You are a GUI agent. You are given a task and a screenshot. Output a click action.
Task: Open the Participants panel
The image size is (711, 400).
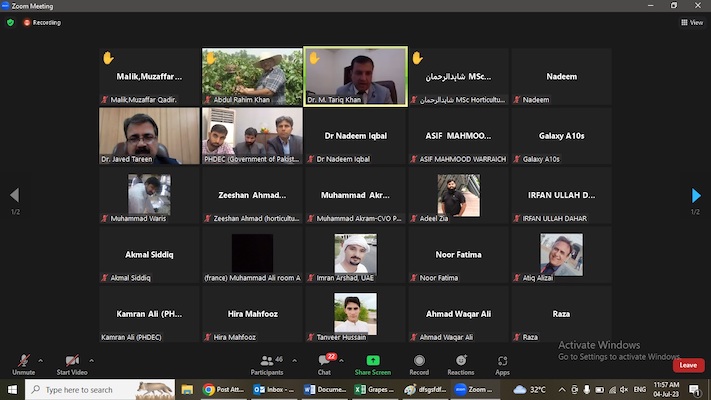[x=267, y=361]
